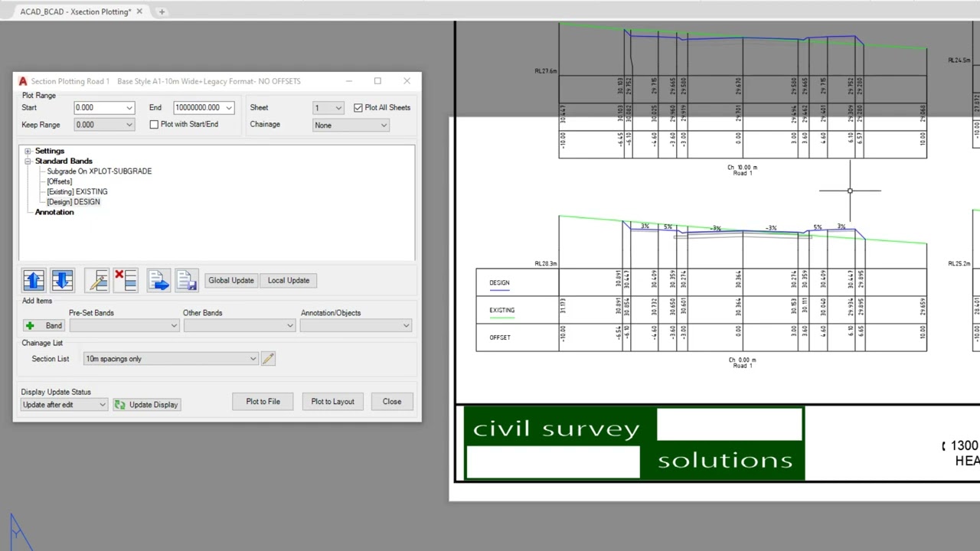
Task: Click the DESIGN label in the section band
Action: (x=499, y=282)
